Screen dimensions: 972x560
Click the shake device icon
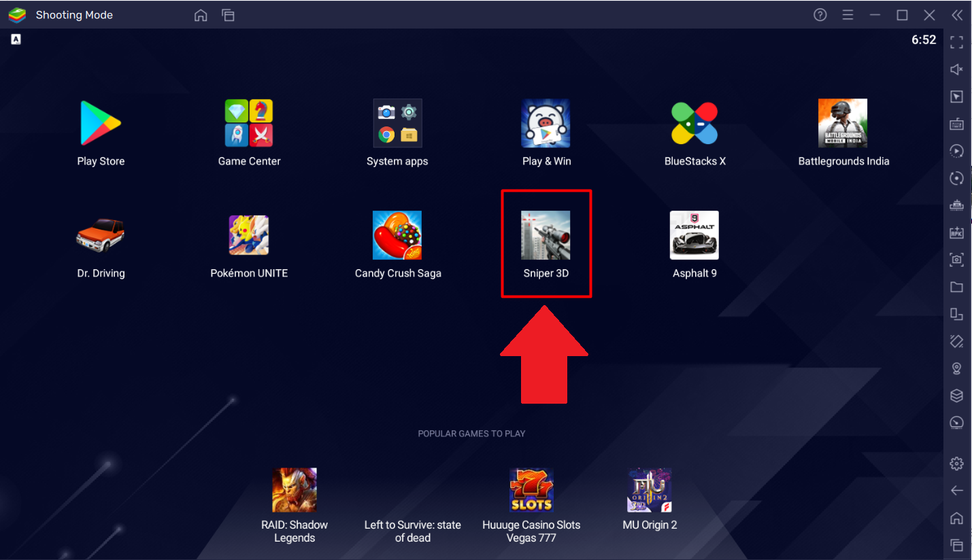point(956,341)
